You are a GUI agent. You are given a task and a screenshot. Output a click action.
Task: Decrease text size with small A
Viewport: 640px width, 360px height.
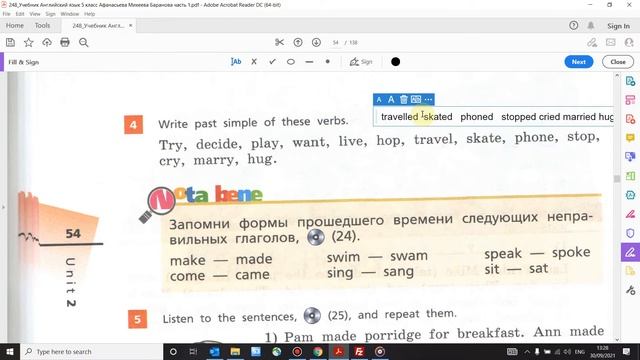(x=379, y=100)
